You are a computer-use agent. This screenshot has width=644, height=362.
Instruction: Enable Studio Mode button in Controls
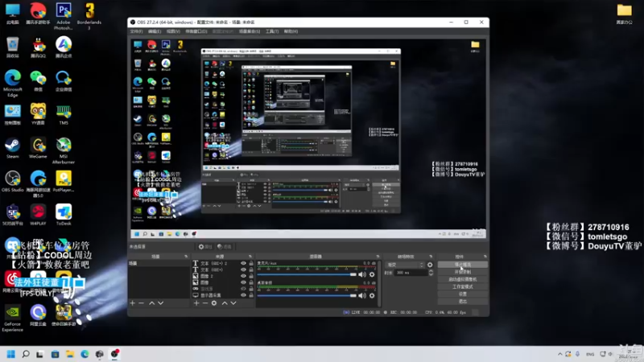click(x=463, y=287)
